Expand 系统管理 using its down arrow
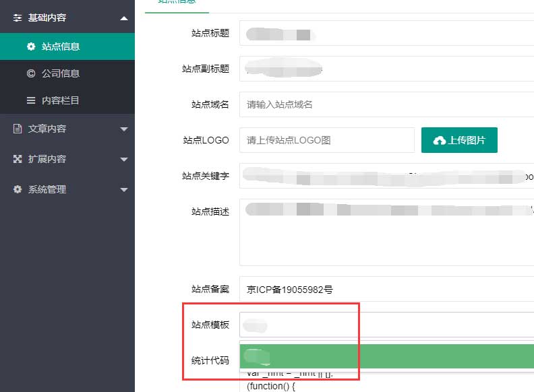The image size is (534, 392). (x=123, y=190)
